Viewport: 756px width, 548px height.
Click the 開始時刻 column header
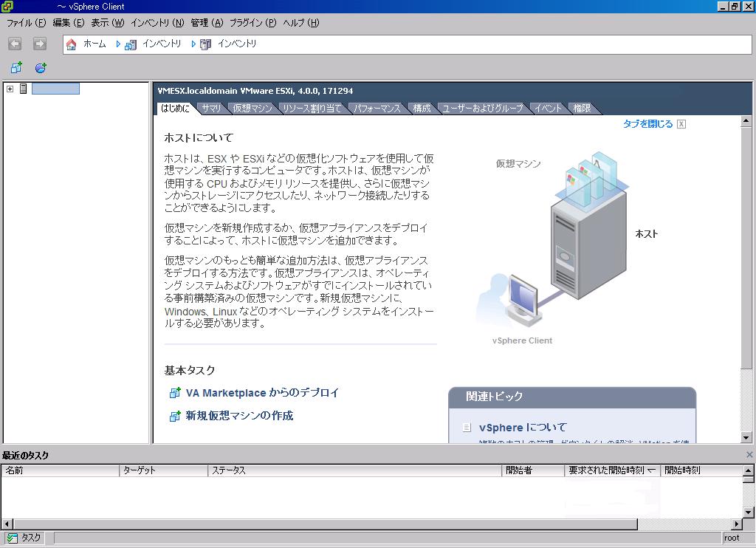(x=701, y=470)
